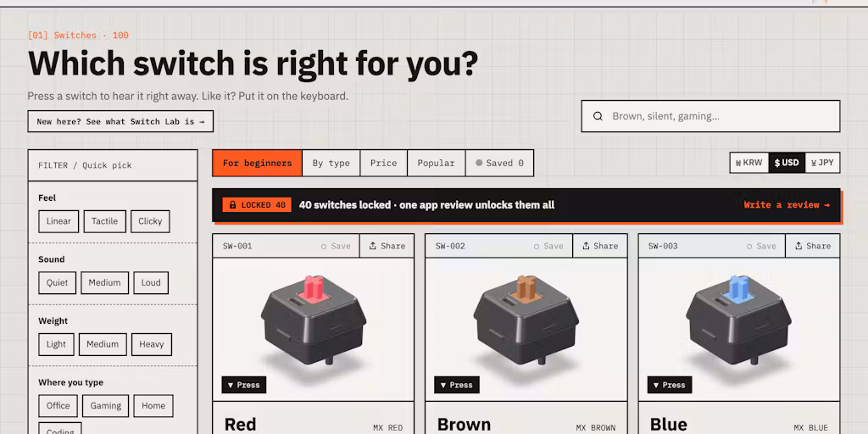
Task: Switch to the By type tab
Action: 331,164
